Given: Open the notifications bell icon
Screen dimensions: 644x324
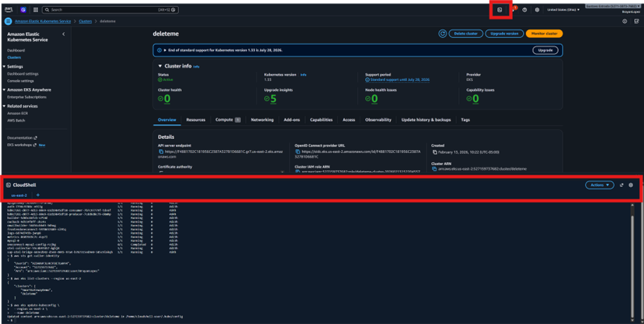Looking at the screenshot, I should click(513, 10).
